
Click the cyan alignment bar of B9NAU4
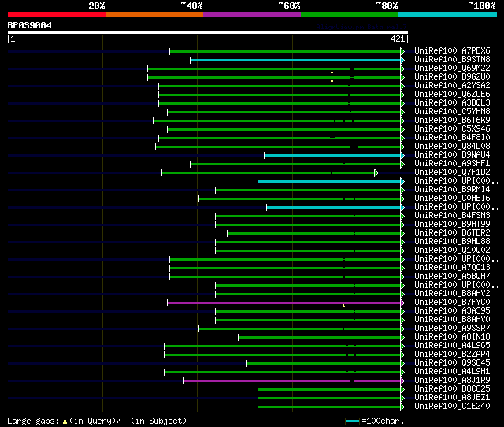click(332, 156)
